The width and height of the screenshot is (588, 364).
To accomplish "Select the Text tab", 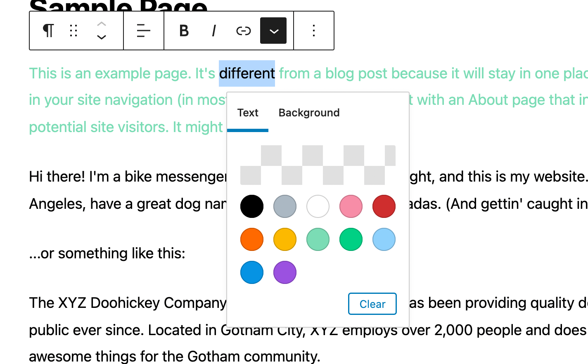I will point(248,112).
